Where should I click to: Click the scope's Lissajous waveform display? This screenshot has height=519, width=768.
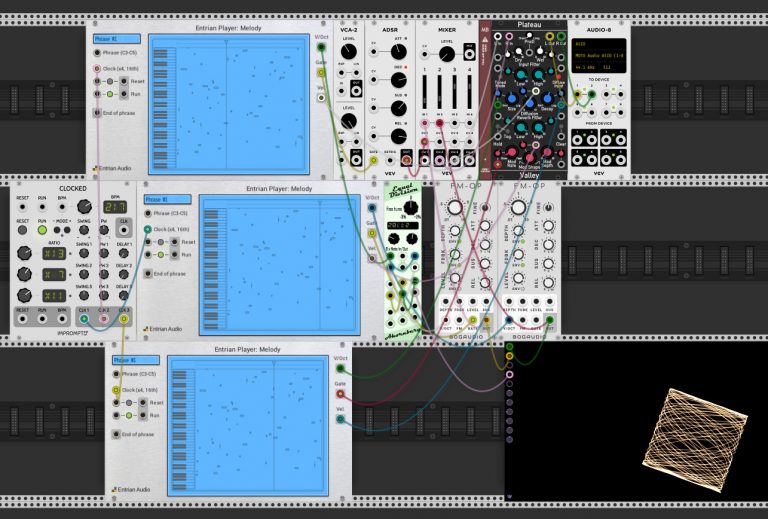pos(695,440)
